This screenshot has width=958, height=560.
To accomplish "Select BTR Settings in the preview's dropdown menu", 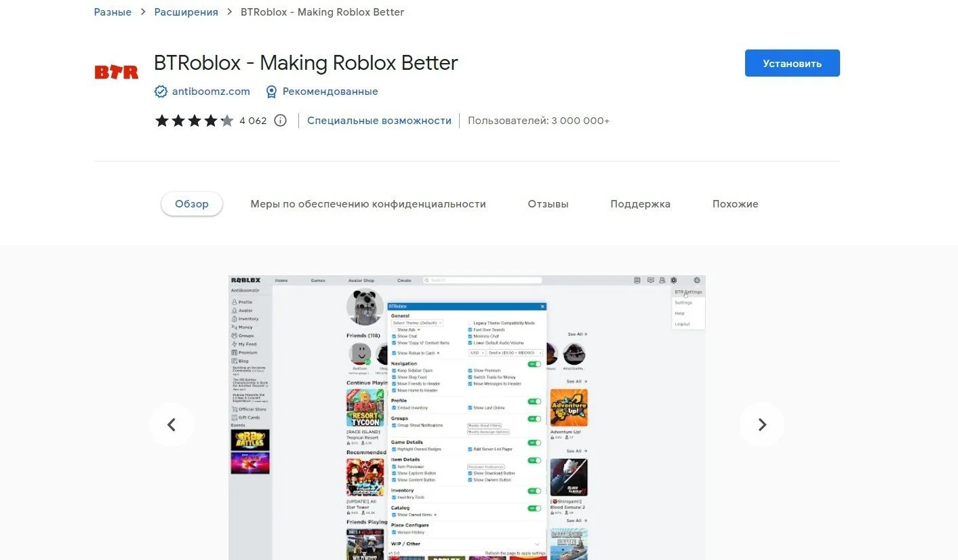I will click(688, 292).
